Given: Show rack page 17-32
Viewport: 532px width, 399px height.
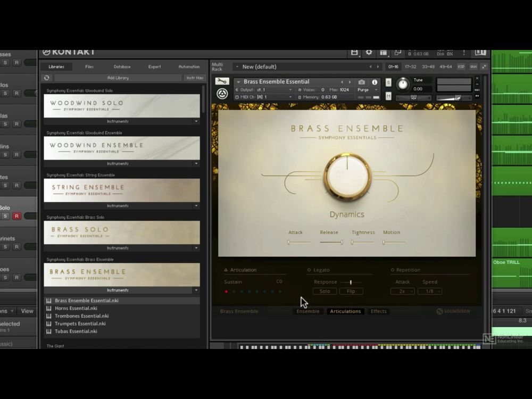Looking at the screenshot, I should point(411,67).
